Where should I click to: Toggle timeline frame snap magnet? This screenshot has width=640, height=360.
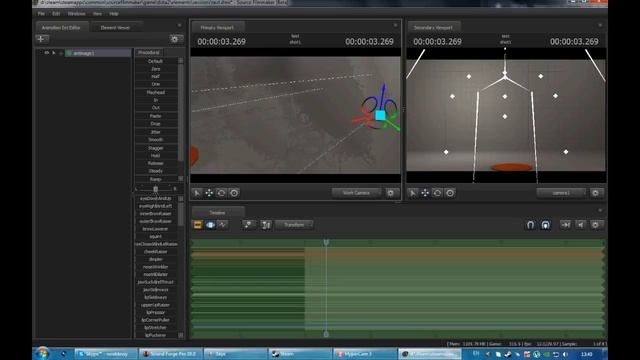click(x=545, y=225)
